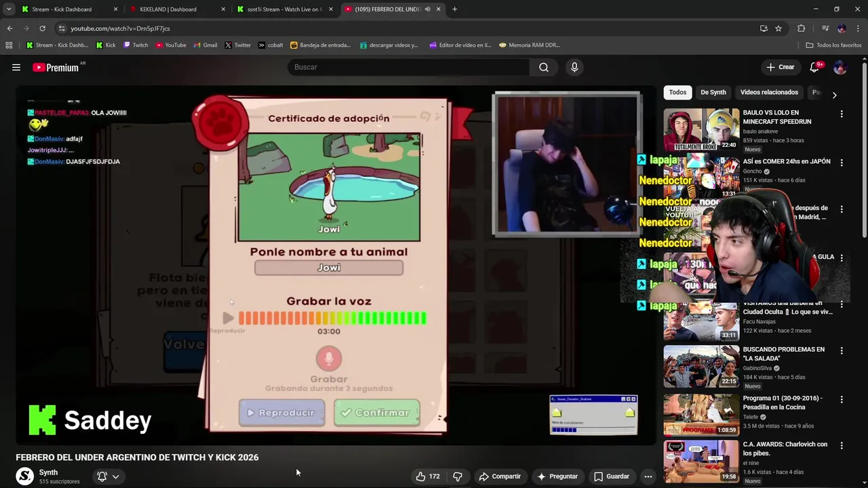Viewport: 868px width, 488px height.
Task: Open BUSCANDO PROBLEMAS EN LA SALADA thumbnail
Action: [701, 366]
